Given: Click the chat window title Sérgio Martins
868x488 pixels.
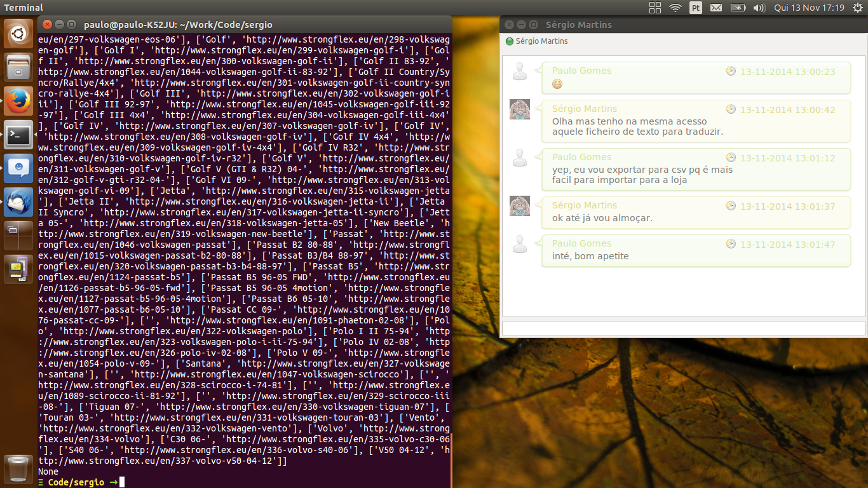Looking at the screenshot, I should click(x=579, y=25).
